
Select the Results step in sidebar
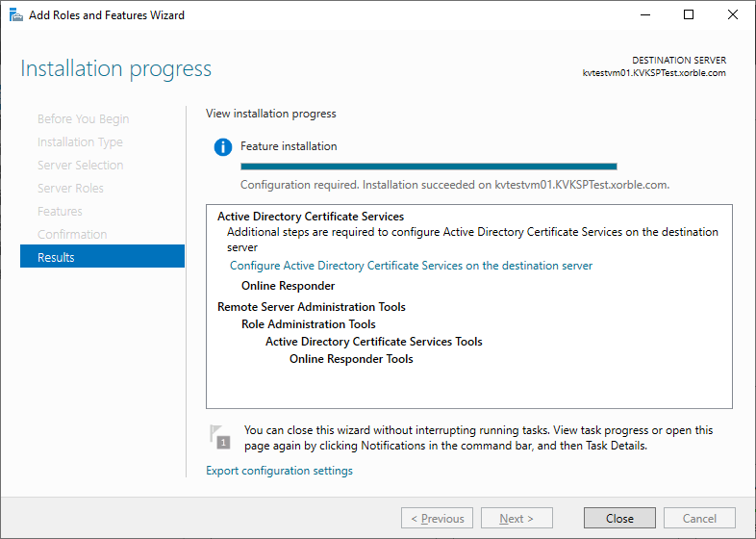click(x=102, y=257)
